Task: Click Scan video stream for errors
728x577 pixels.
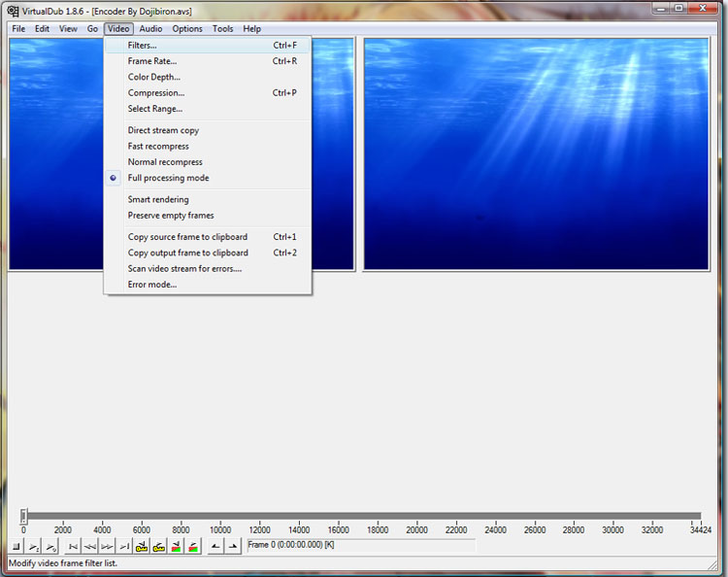Action: pos(184,268)
